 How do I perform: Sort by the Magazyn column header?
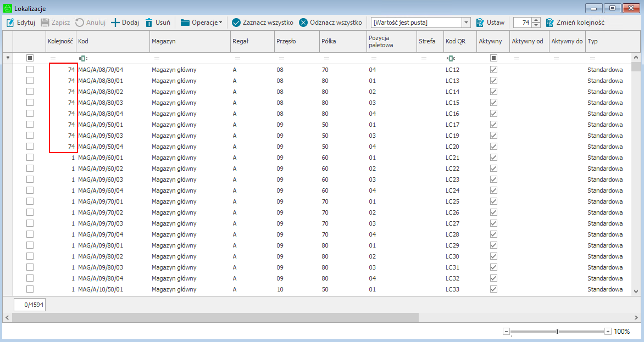[x=190, y=41]
